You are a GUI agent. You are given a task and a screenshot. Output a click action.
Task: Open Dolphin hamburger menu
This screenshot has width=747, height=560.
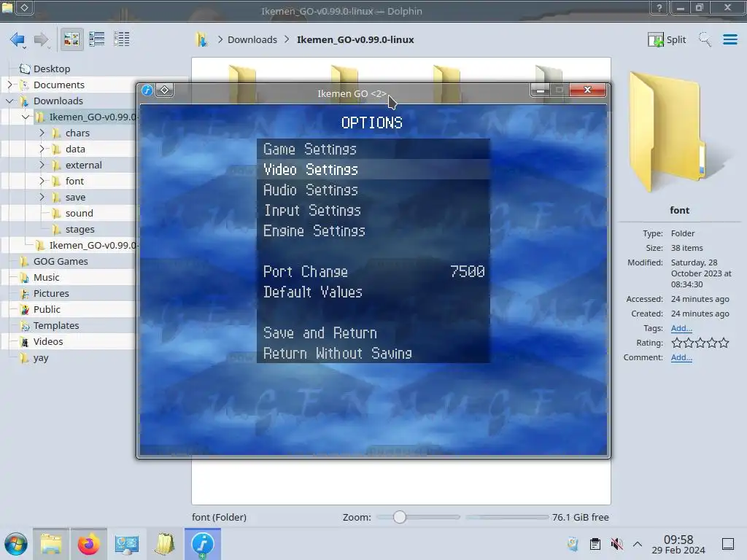[729, 39]
